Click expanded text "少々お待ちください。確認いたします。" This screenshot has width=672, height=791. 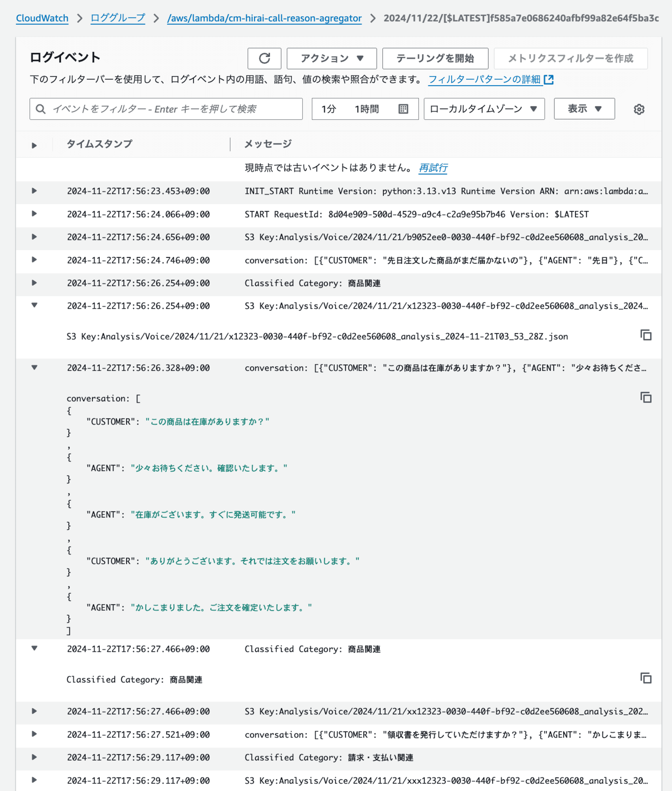point(209,468)
